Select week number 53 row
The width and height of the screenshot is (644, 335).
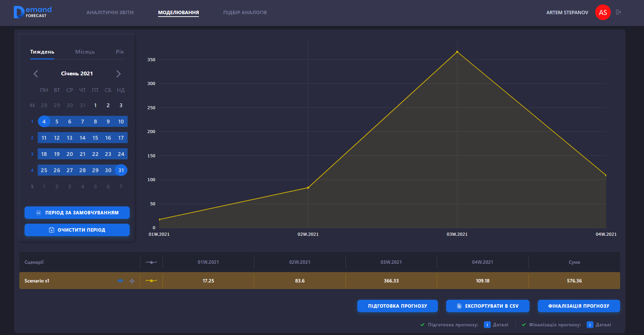pos(32,105)
